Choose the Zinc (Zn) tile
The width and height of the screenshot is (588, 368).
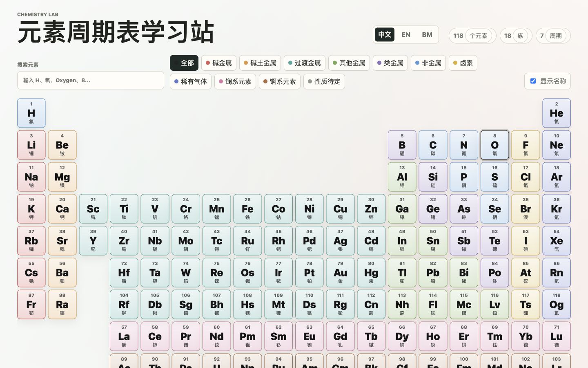click(x=371, y=209)
